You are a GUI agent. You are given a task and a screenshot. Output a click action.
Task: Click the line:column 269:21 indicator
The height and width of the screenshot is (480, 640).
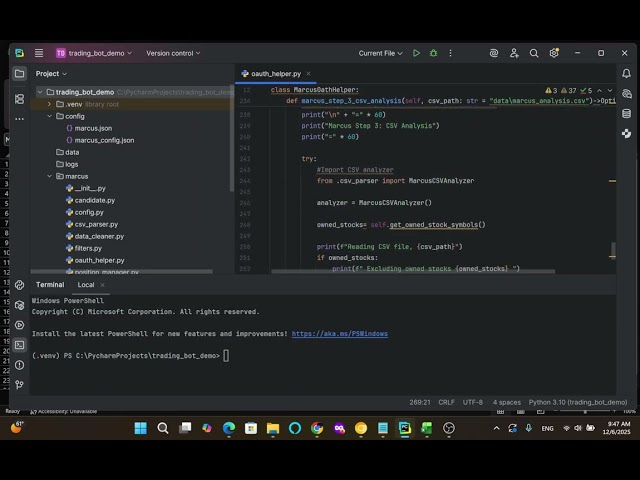pyautogui.click(x=420, y=402)
